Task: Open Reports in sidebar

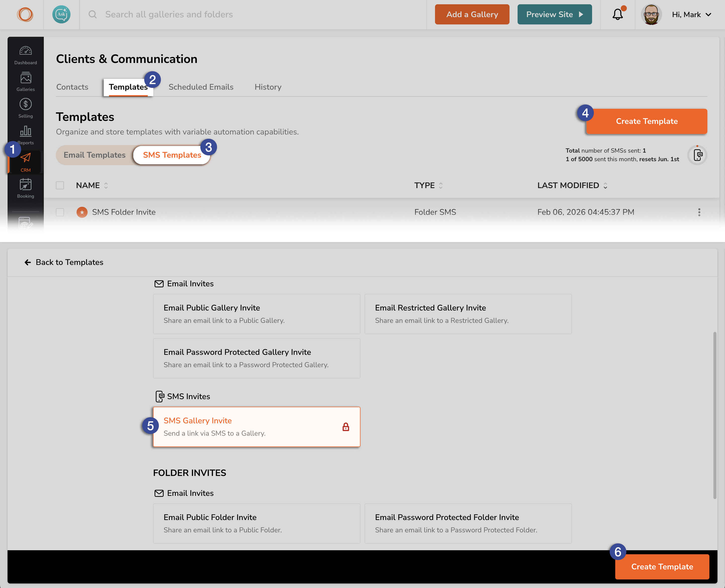Action: click(26, 135)
